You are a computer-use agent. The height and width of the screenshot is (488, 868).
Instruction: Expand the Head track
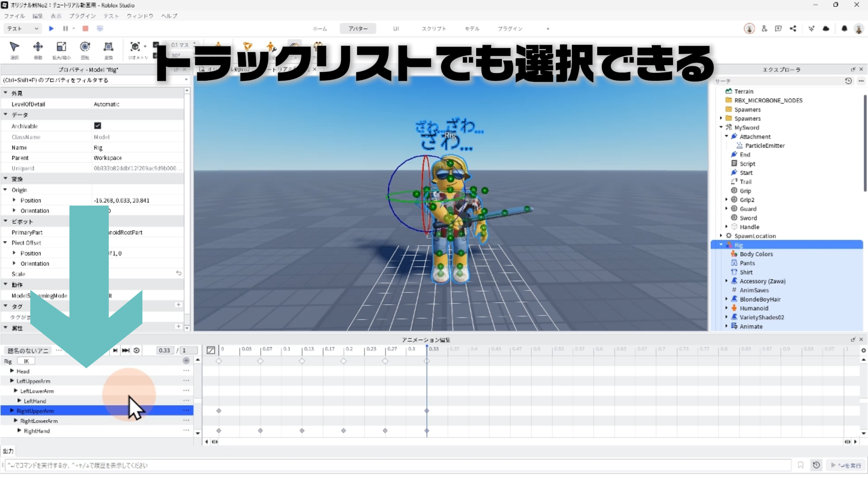tap(12, 371)
